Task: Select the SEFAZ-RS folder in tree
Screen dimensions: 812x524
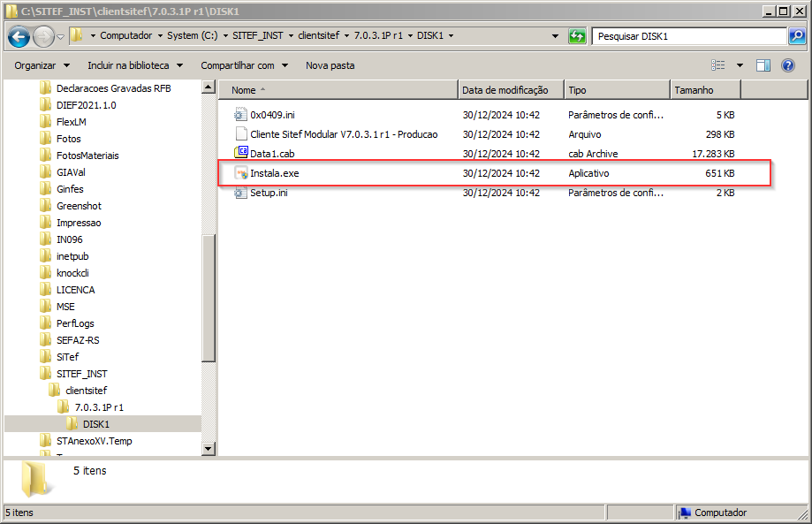Action: click(x=78, y=340)
